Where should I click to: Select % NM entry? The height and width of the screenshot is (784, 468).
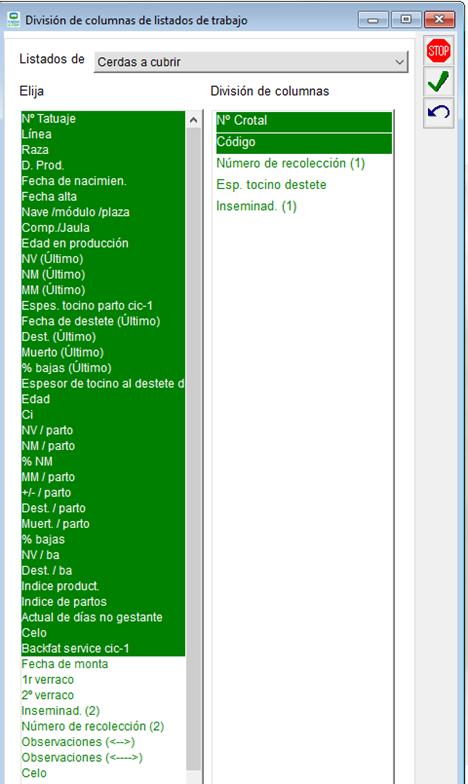click(103, 461)
